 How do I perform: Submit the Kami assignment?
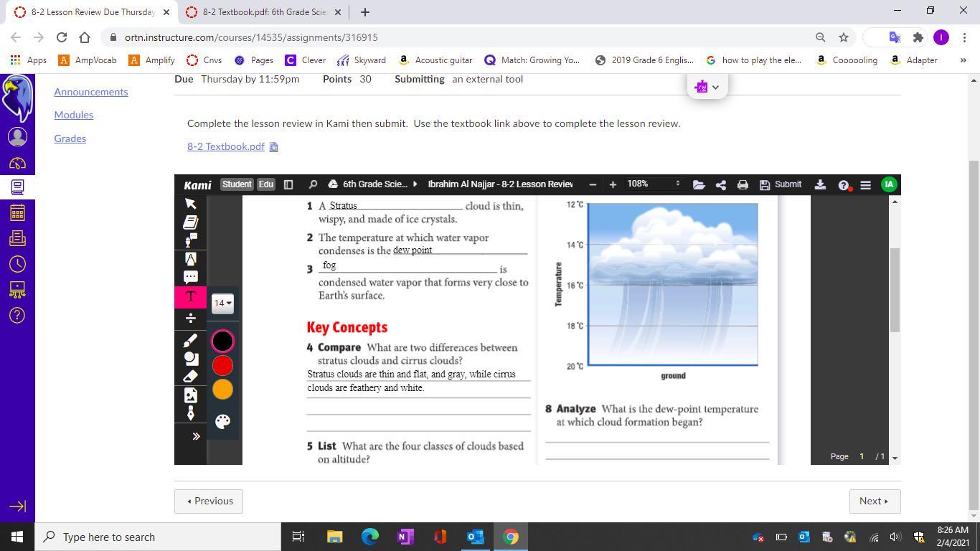point(781,184)
